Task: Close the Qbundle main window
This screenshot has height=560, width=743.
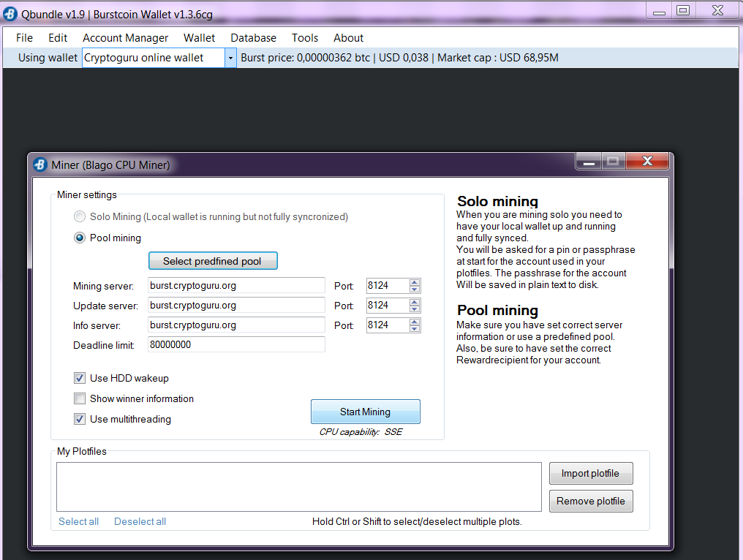Action: click(718, 10)
